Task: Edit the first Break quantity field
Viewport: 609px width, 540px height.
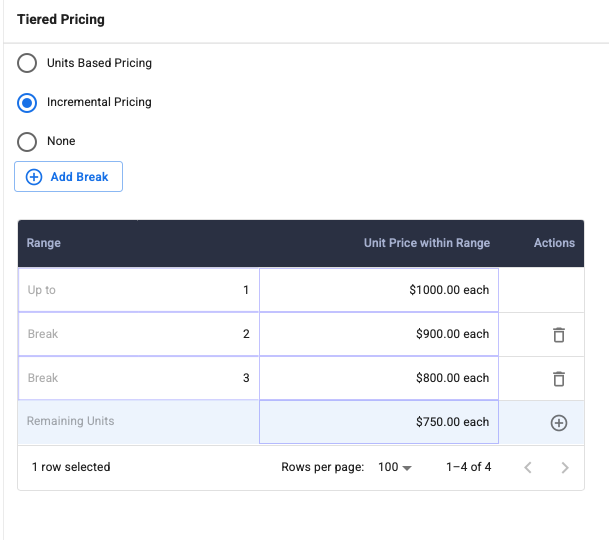Action: pyautogui.click(x=138, y=334)
